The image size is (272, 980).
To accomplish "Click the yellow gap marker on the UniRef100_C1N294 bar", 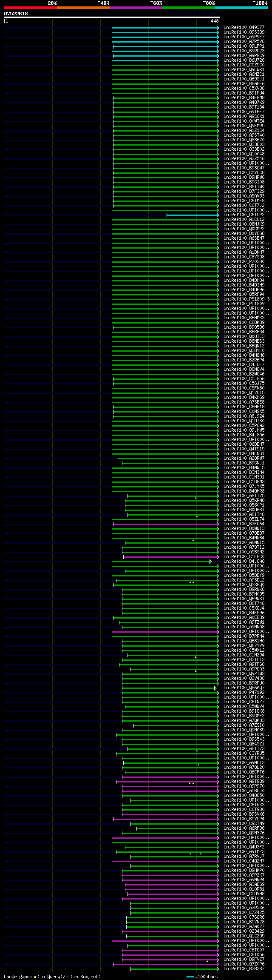I will coord(195,656).
